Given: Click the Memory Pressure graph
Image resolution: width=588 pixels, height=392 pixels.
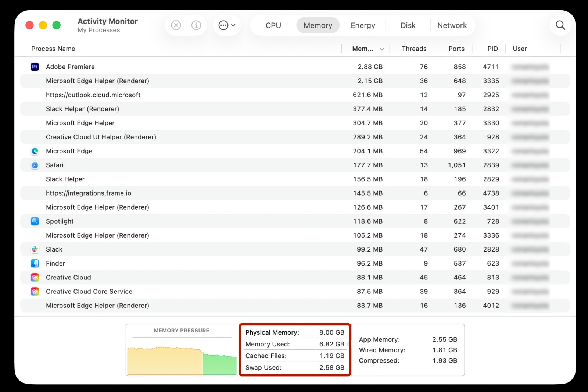Looking at the screenshot, I should click(x=182, y=359).
